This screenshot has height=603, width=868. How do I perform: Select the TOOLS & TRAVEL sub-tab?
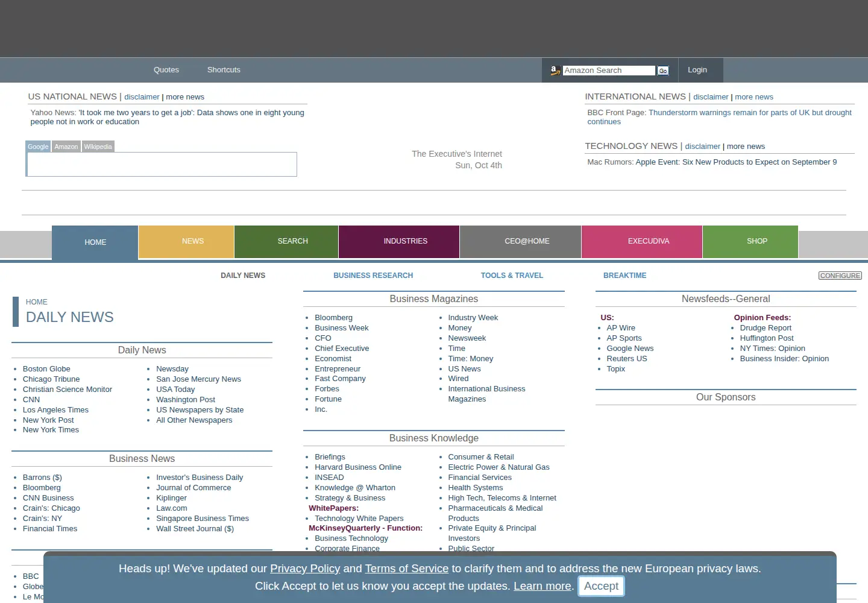[512, 276]
